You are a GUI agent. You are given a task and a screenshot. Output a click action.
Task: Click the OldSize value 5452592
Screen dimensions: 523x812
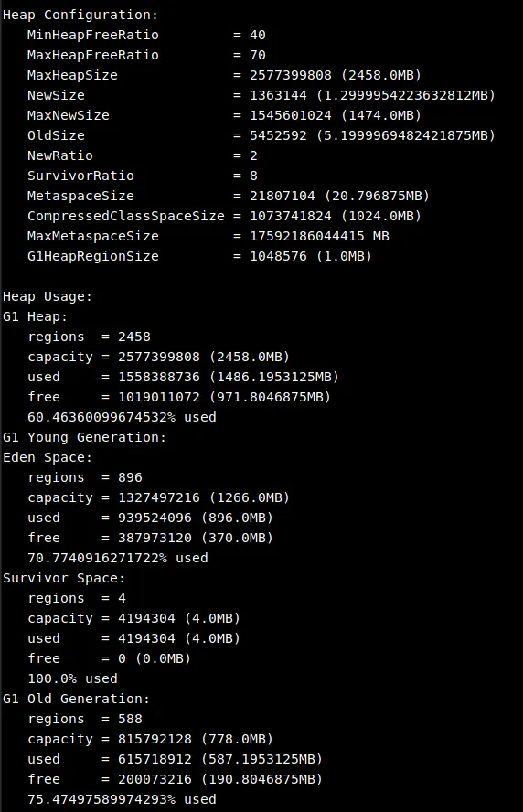(x=279, y=135)
